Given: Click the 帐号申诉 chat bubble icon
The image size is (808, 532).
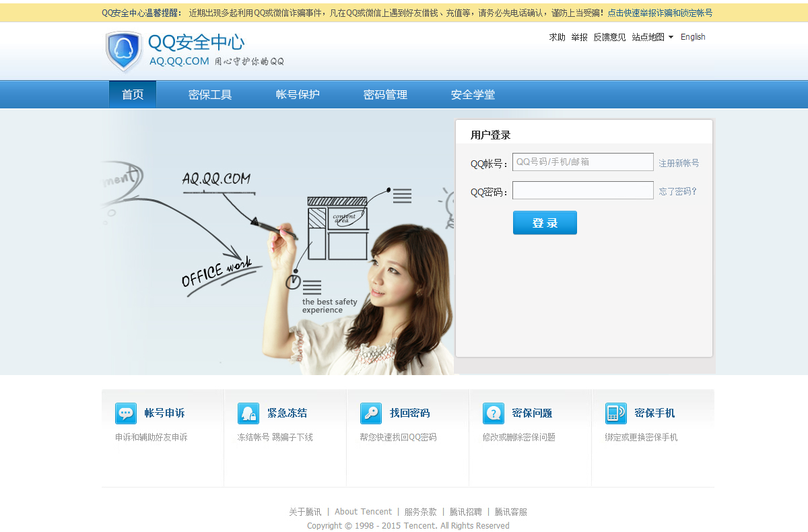Looking at the screenshot, I should [x=126, y=413].
